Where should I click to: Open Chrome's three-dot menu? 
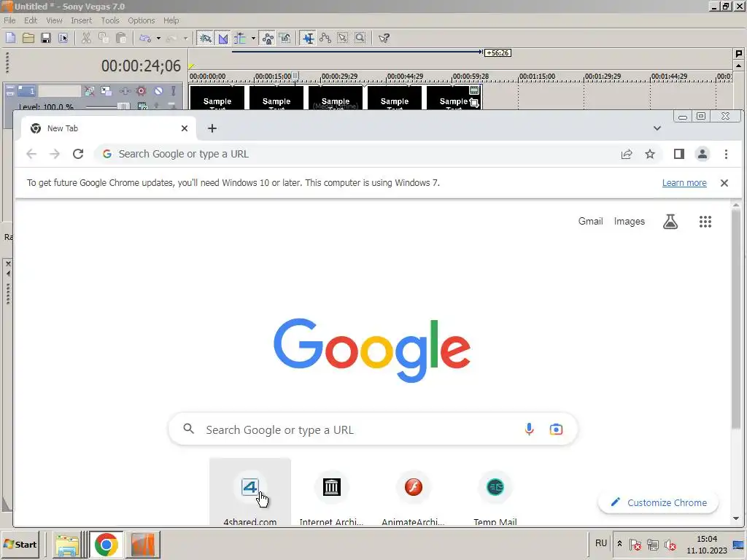726,154
